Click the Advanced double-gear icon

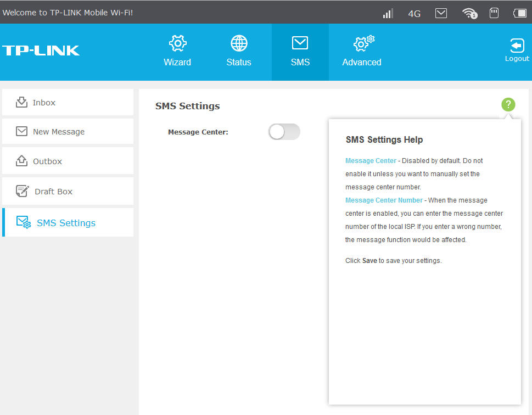363,43
